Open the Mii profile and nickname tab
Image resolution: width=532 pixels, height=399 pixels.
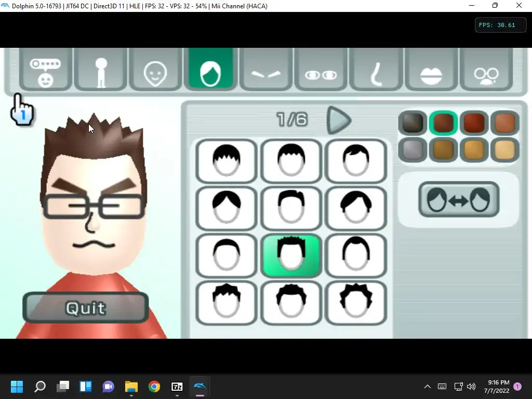tap(46, 70)
